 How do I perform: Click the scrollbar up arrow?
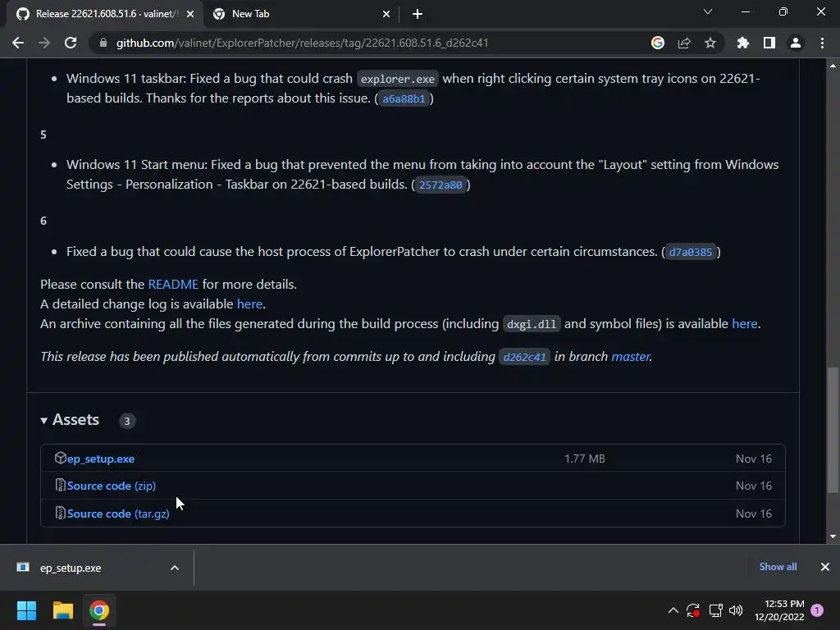click(x=833, y=66)
